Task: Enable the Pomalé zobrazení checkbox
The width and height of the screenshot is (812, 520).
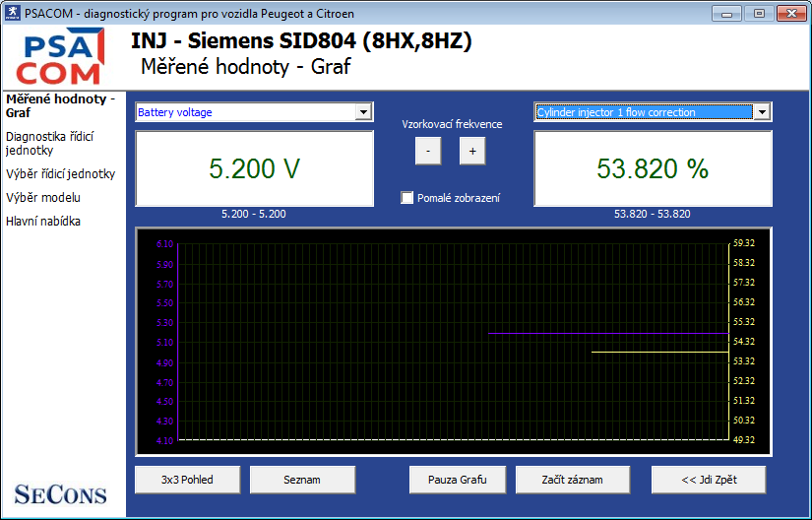Action: pos(407,198)
